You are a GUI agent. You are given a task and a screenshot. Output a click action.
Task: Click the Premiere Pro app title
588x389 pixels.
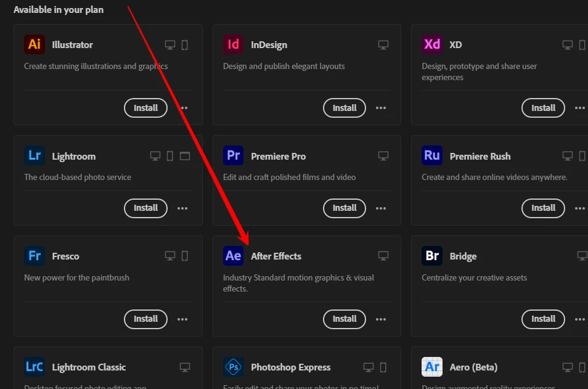(x=278, y=156)
